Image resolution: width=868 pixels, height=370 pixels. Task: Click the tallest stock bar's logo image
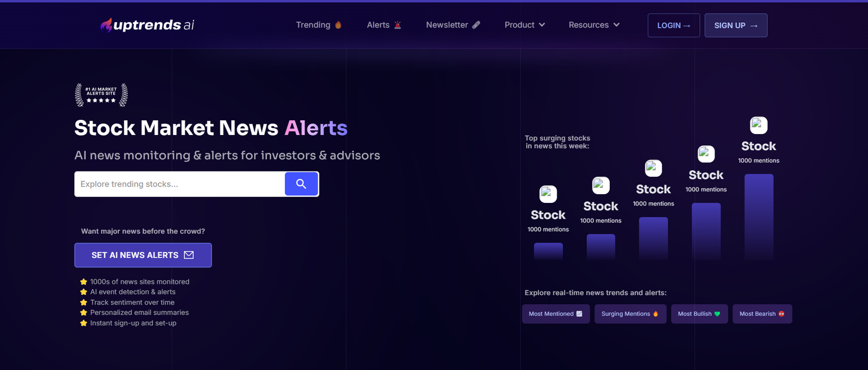(758, 125)
